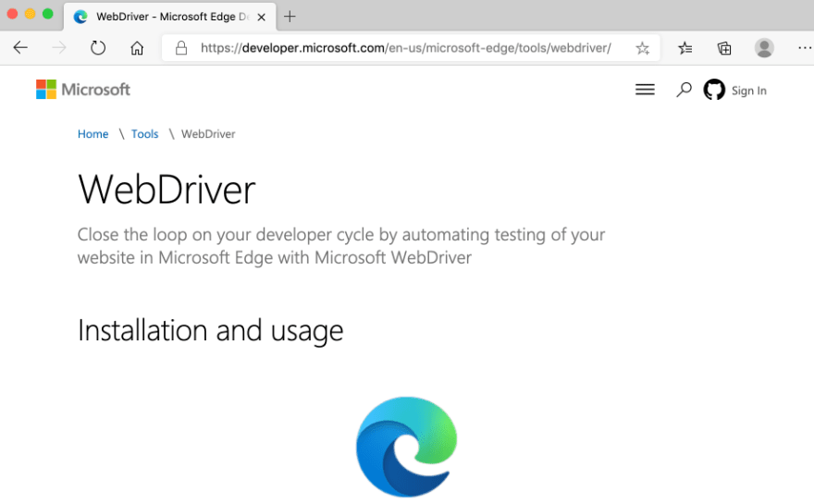Minimize the window with yellow button
This screenshot has height=504, width=814.
[31, 14]
